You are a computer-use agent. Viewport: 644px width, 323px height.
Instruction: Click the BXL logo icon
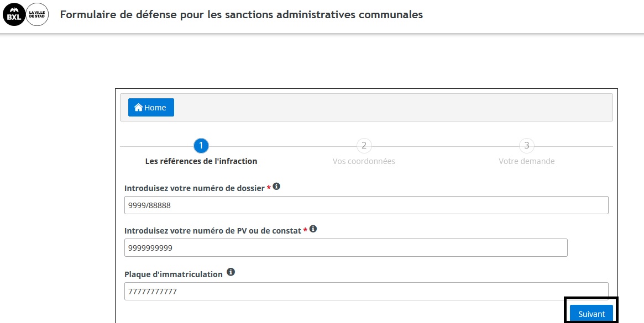(x=14, y=15)
